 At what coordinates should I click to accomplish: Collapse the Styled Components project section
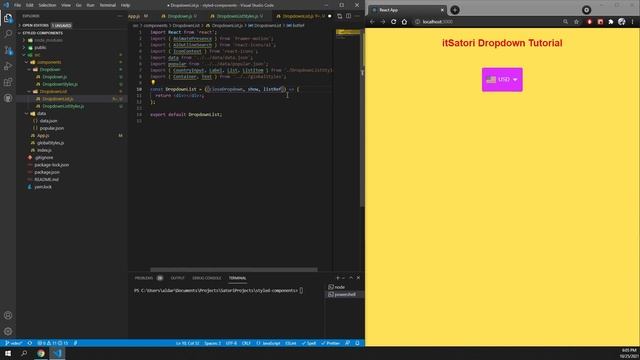[42, 33]
